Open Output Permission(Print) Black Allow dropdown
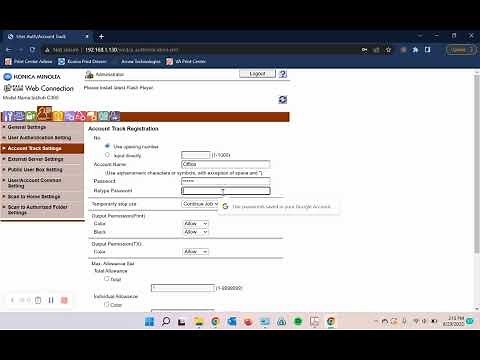Image resolution: width=480 pixels, height=360 pixels. [196, 232]
